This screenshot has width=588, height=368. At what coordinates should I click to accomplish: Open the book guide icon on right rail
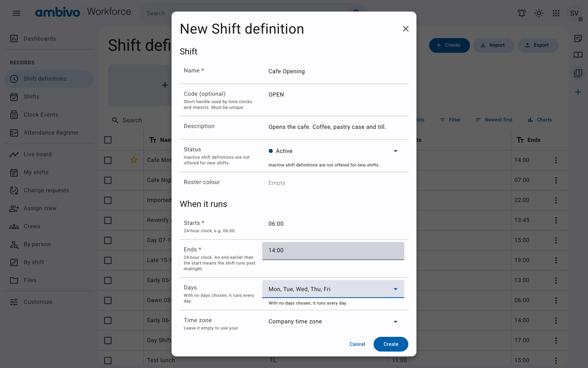click(578, 55)
